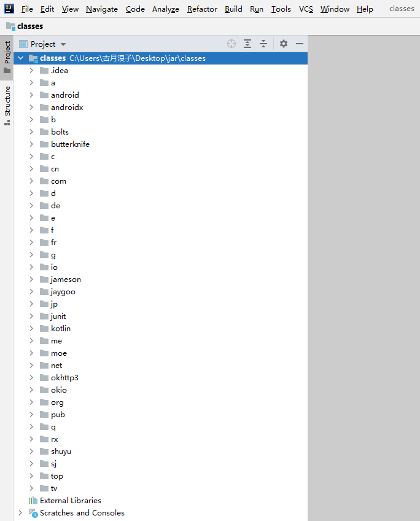Select the pub folder row

(x=160, y=415)
